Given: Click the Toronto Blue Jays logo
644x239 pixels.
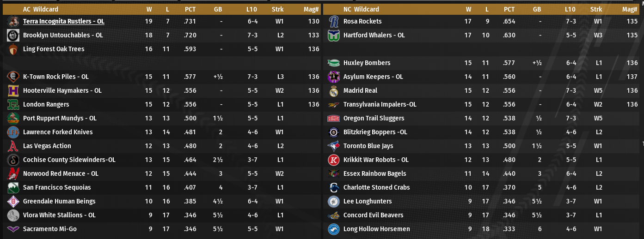Looking at the screenshot, I should (x=333, y=146).
